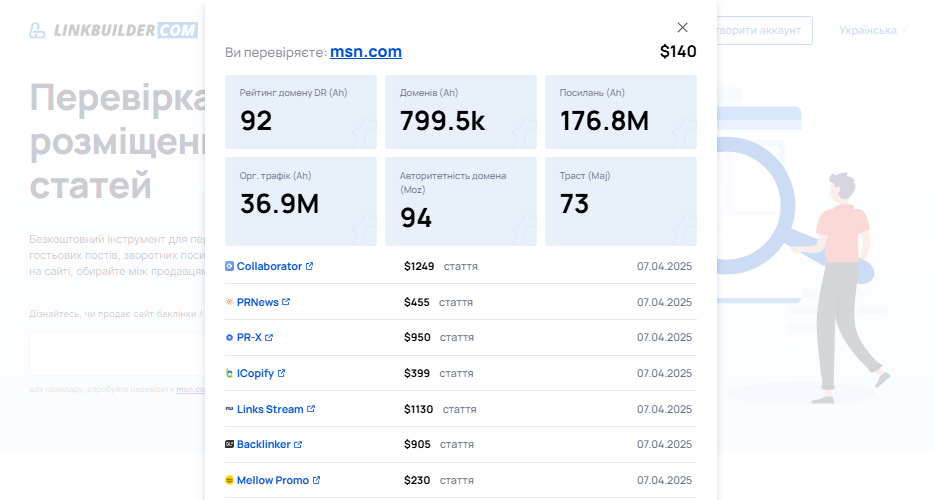Focus the site URL input field
This screenshot has width=934, height=500.
pyautogui.click(x=117, y=354)
